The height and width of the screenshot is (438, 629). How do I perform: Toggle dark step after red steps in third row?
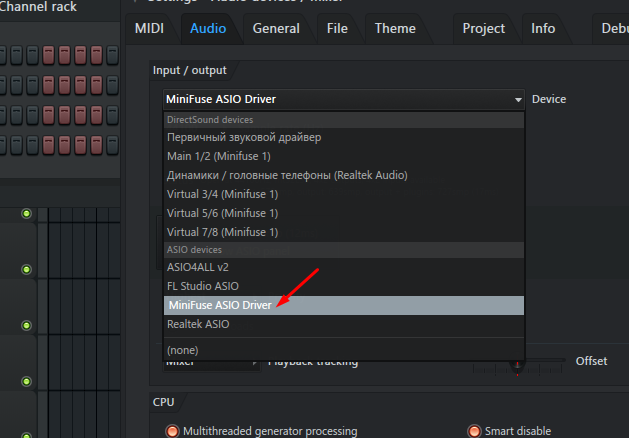(112, 115)
